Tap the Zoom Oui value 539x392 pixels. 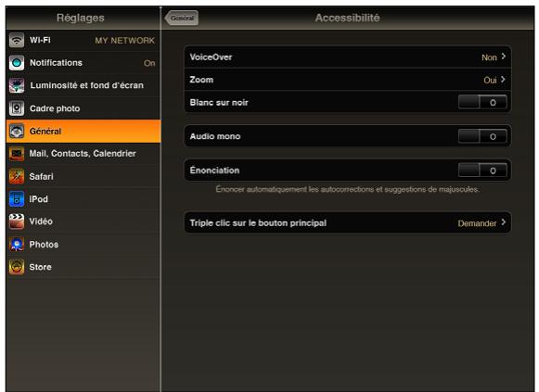point(490,80)
